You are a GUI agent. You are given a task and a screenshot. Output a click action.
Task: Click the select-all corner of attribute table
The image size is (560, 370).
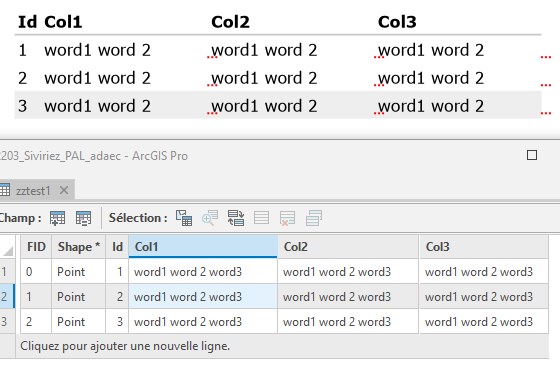[8, 246]
